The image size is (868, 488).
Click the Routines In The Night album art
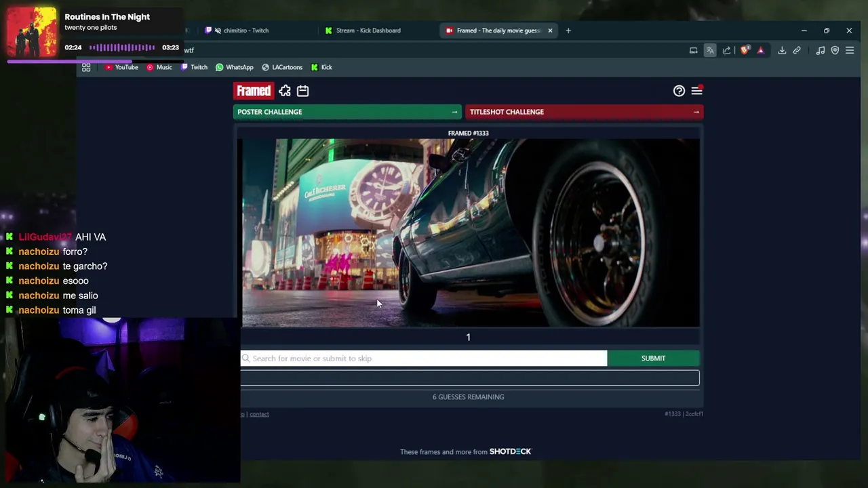32,32
